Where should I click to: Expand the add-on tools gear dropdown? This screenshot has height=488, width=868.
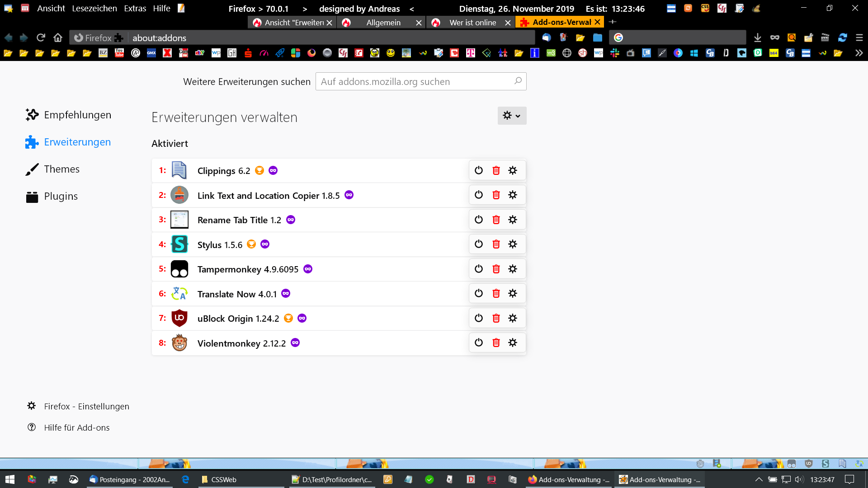[512, 116]
